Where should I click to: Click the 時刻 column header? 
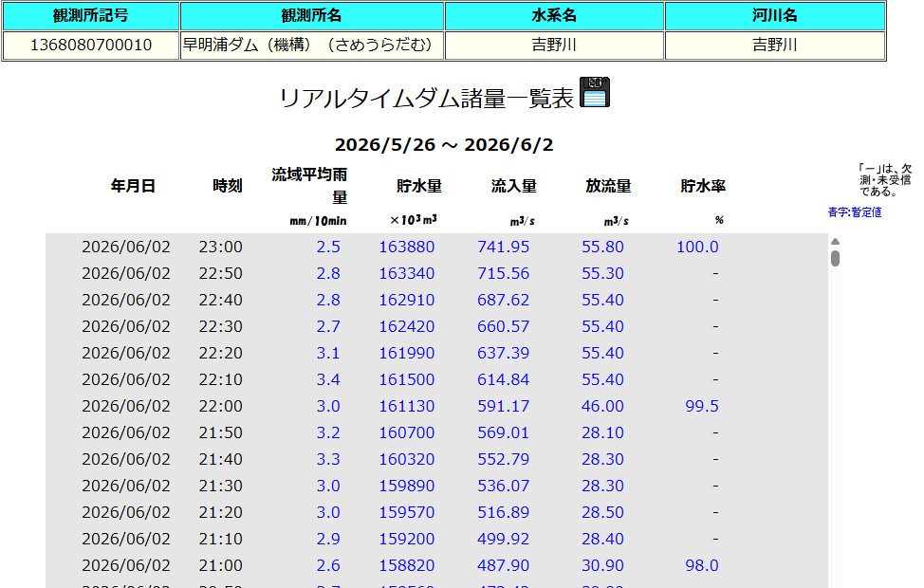pyautogui.click(x=228, y=186)
